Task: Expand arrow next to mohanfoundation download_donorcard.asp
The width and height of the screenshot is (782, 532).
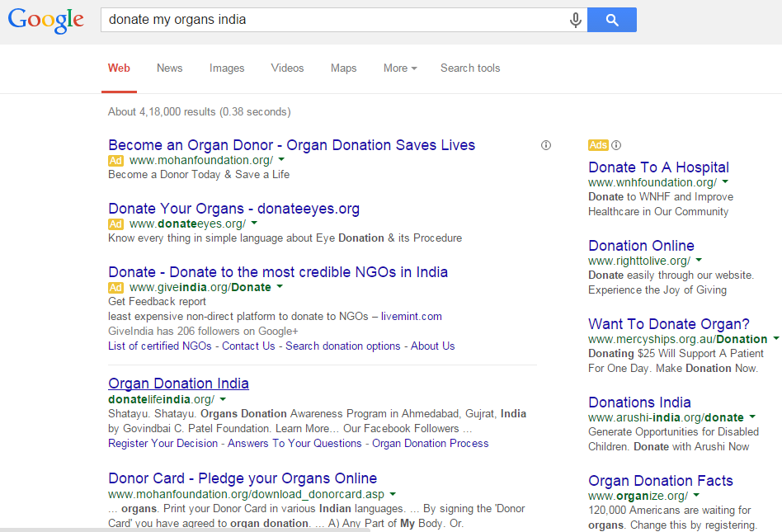Action: click(393, 493)
